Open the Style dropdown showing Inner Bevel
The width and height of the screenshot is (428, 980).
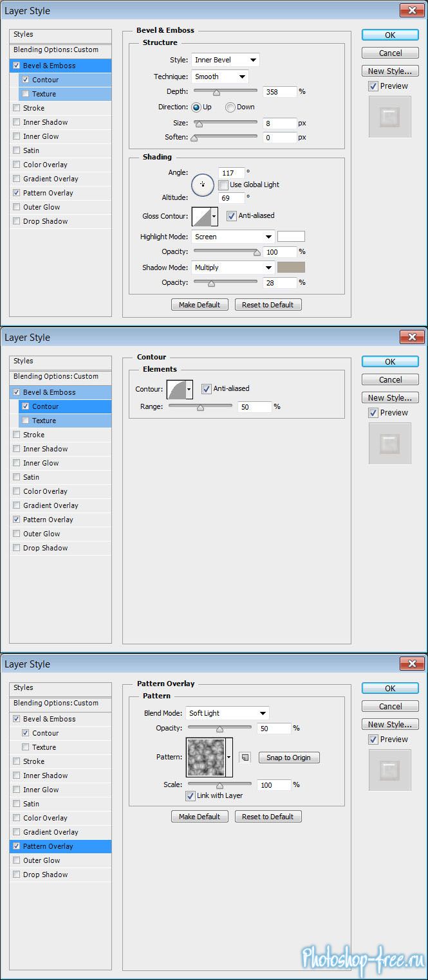[x=225, y=60]
